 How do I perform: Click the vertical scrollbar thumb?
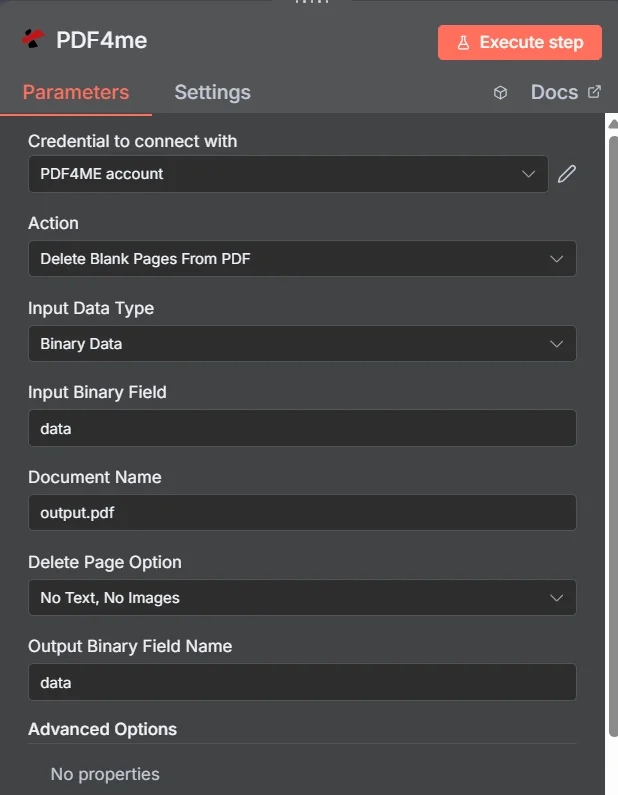point(613,436)
